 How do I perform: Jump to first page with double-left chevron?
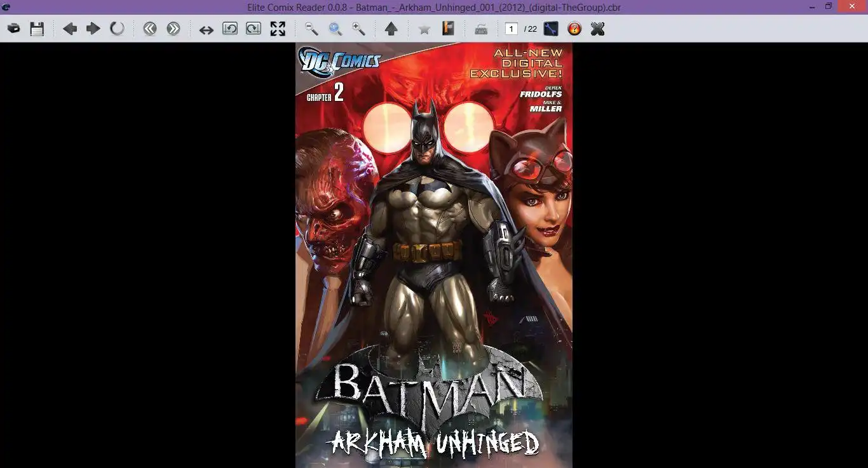150,29
